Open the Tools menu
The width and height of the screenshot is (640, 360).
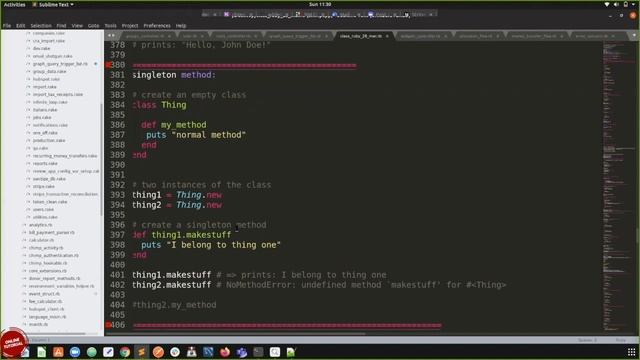tap(110, 25)
